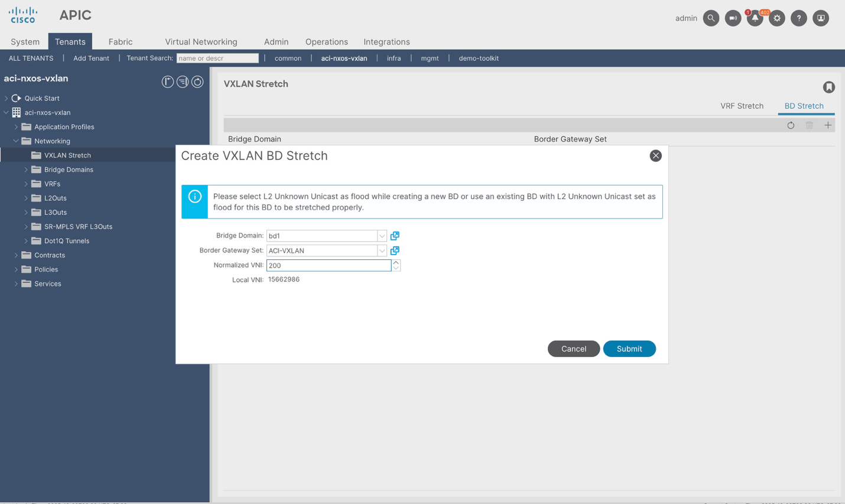Click the middle list icon in the tenant sidebar header
This screenshot has height=504, width=845.
coord(183,82)
